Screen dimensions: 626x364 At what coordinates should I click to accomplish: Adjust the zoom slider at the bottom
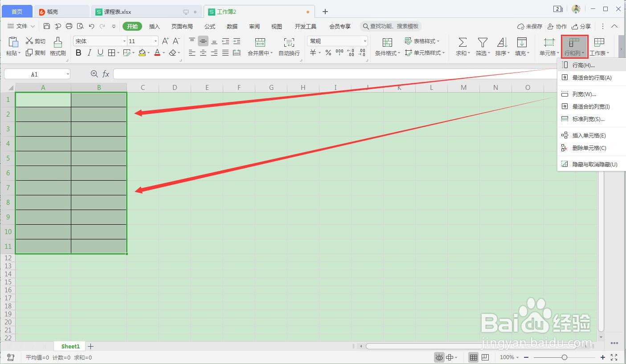click(x=565, y=357)
